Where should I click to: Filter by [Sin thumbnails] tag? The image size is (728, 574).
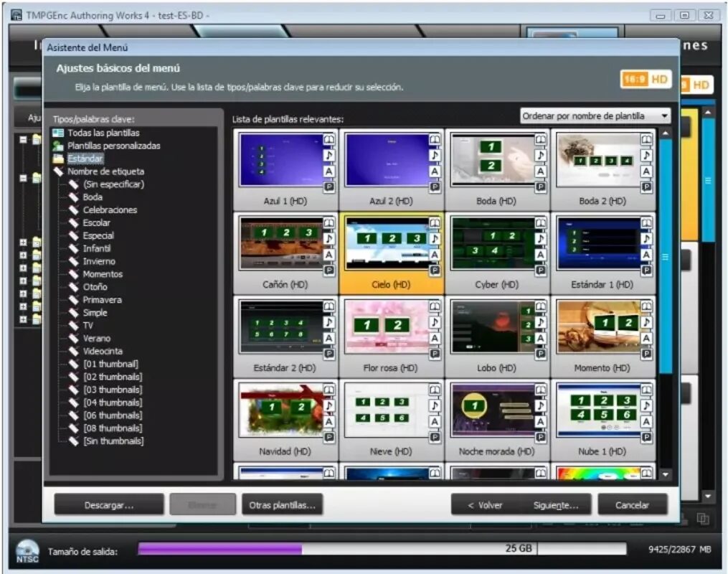pos(113,441)
